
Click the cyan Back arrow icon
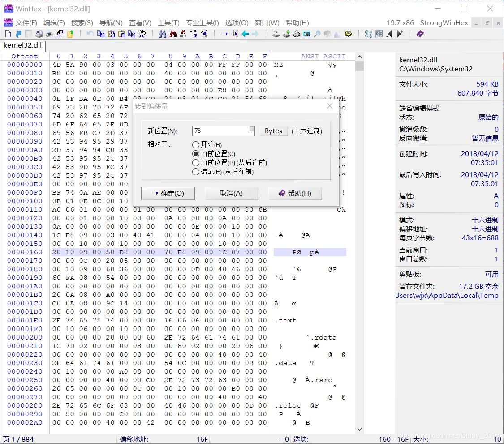245,34
